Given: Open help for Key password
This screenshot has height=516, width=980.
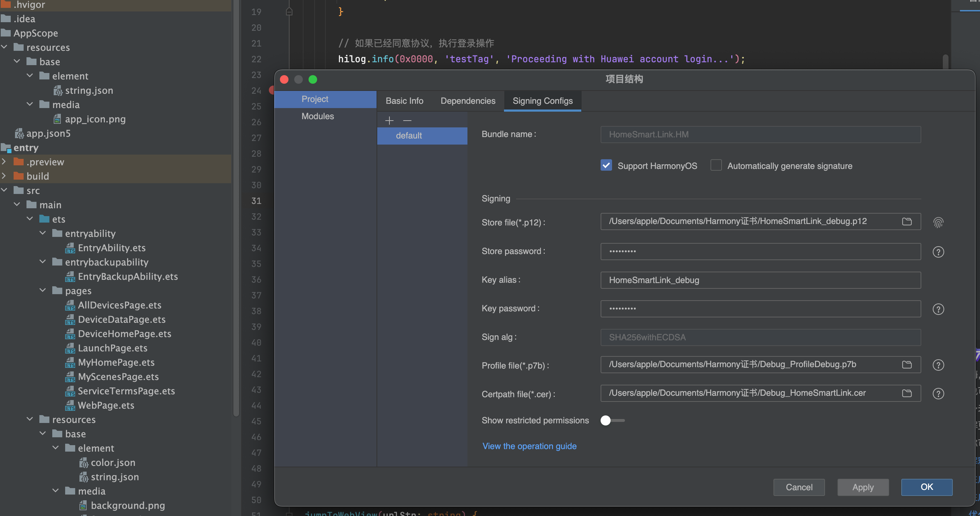Looking at the screenshot, I should coord(938,309).
